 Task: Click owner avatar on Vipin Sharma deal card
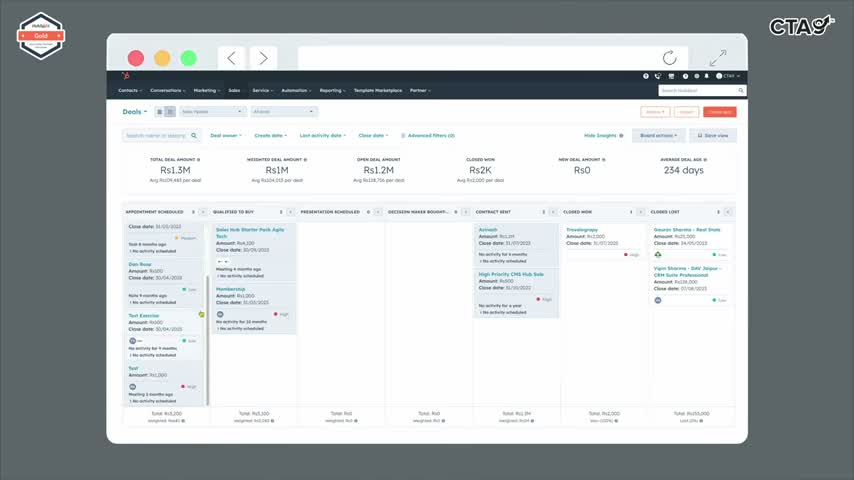[x=658, y=300]
